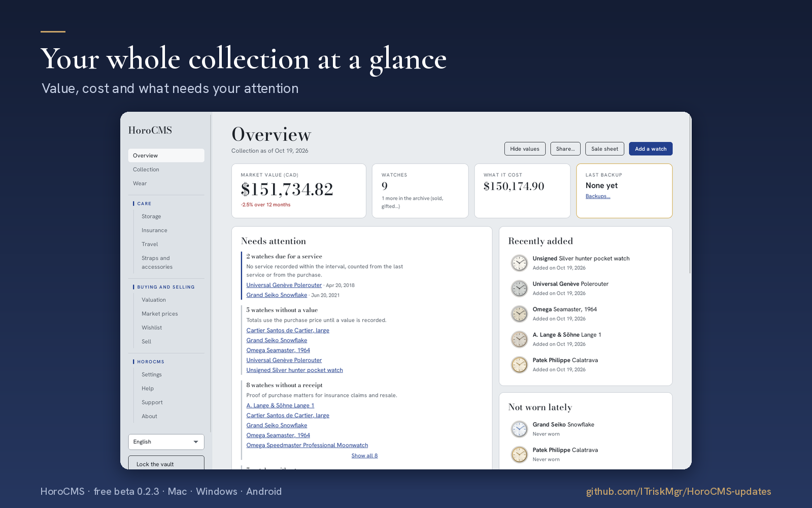This screenshot has width=812, height=508.
Task: Open Omega Speedmaster Professional Moonwatch link
Action: pyautogui.click(x=307, y=446)
